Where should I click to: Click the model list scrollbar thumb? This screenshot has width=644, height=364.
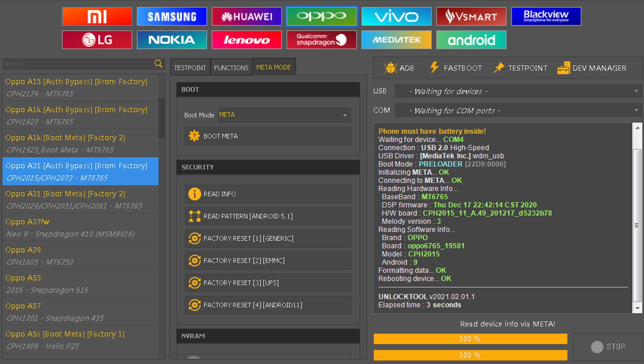click(162, 118)
